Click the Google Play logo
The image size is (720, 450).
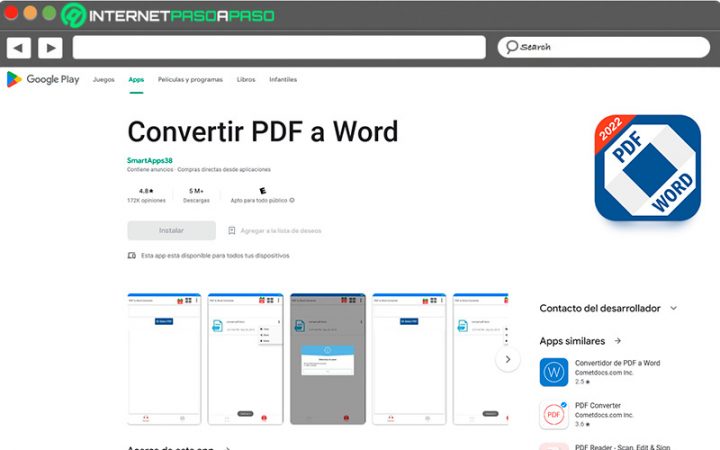coord(43,79)
